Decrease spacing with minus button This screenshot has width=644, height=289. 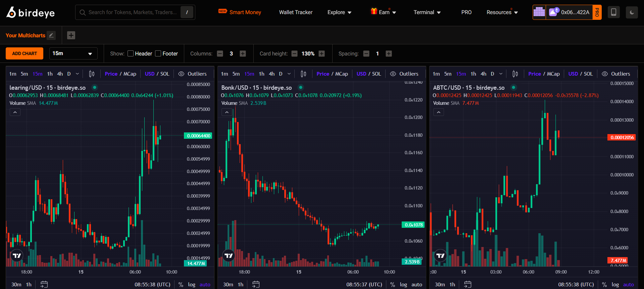366,54
